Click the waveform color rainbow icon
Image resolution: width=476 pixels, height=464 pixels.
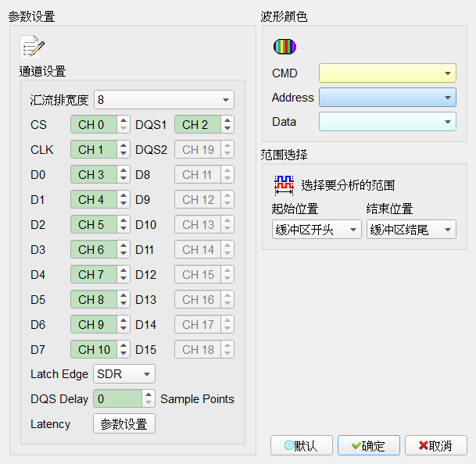point(285,46)
